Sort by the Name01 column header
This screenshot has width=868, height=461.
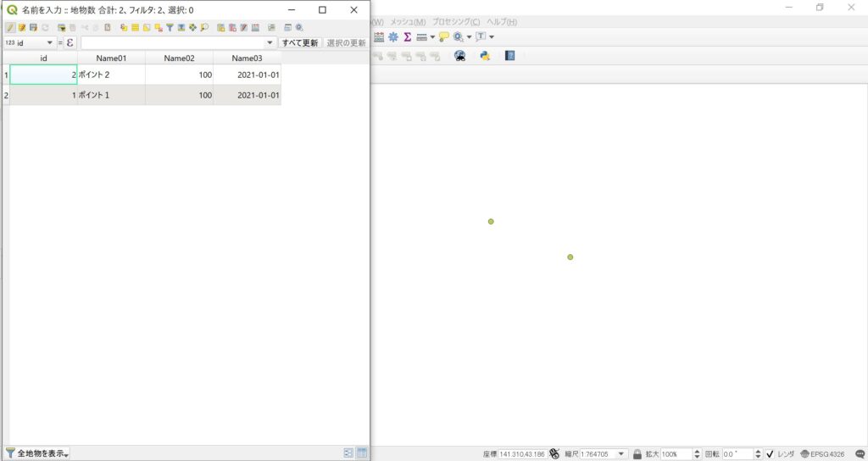111,58
